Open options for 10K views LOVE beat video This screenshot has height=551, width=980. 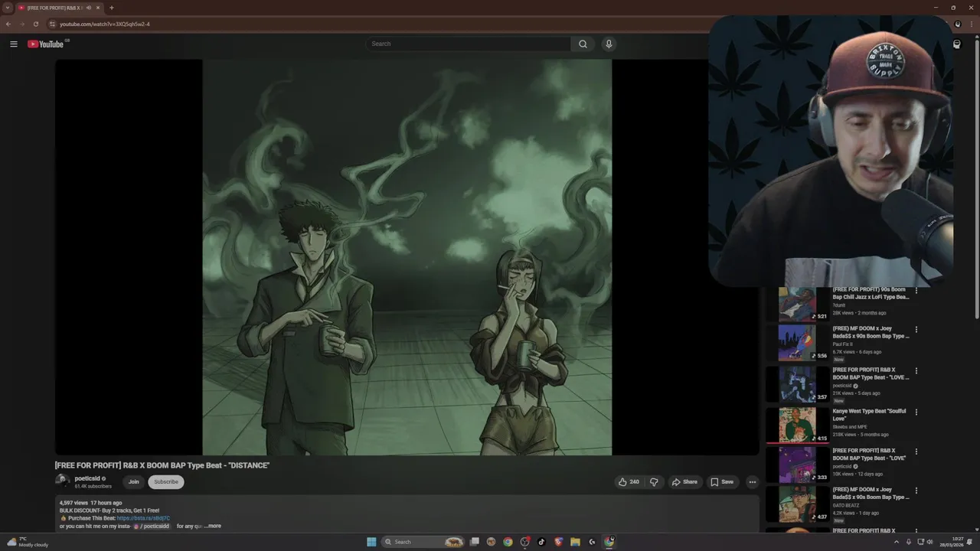(x=916, y=452)
